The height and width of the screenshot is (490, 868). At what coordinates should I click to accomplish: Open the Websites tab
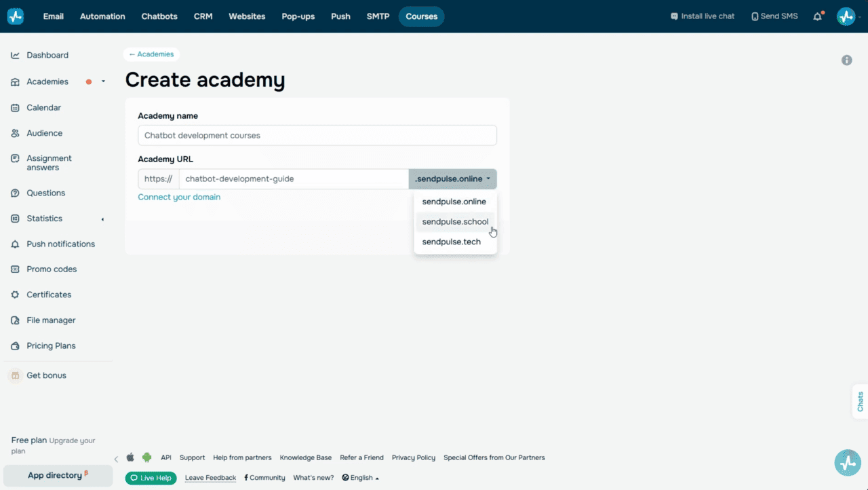[247, 16]
